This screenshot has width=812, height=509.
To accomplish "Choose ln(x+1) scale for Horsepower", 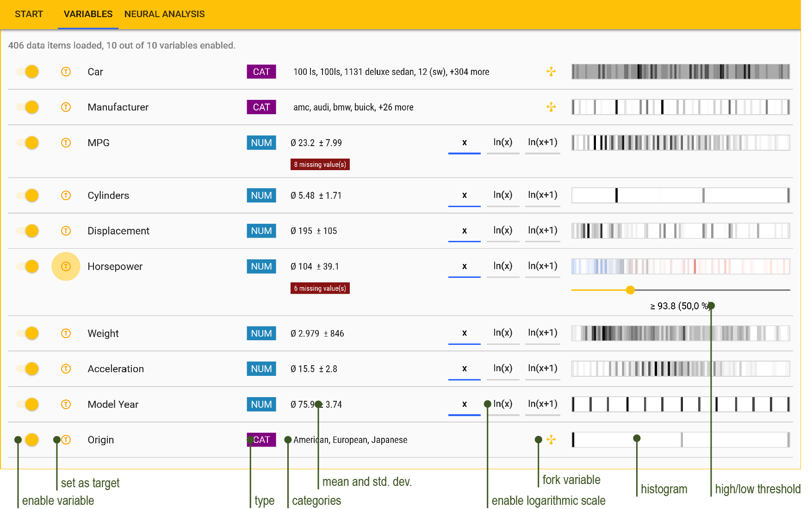I will tap(542, 266).
